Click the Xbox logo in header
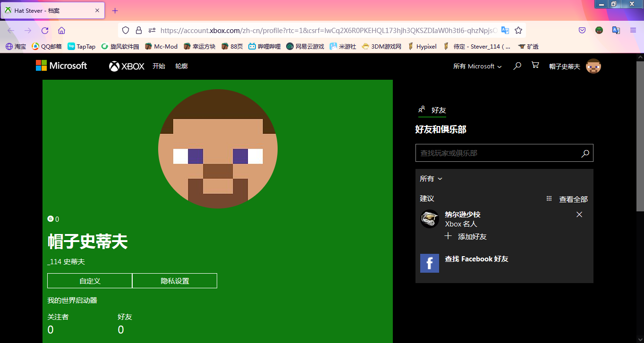The height and width of the screenshot is (343, 644). [127, 67]
